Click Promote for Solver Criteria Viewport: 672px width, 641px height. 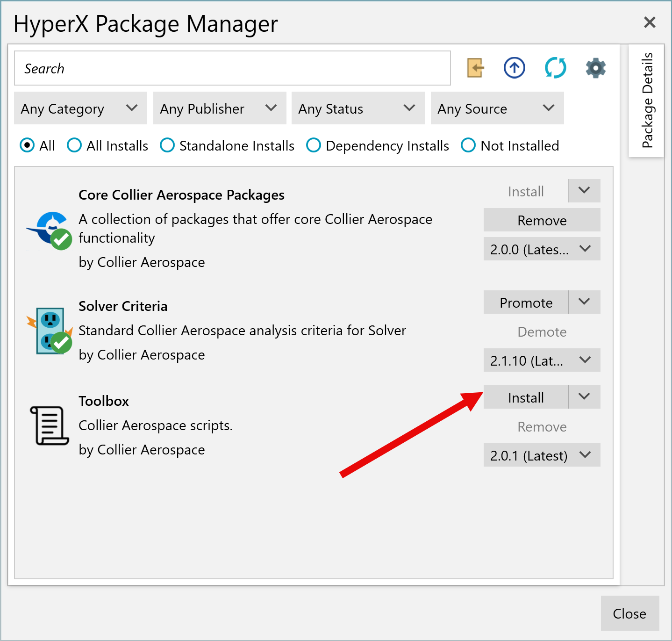pos(526,302)
